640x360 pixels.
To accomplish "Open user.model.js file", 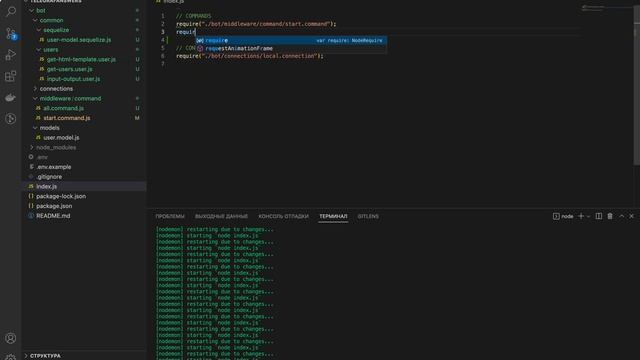I will pos(61,138).
